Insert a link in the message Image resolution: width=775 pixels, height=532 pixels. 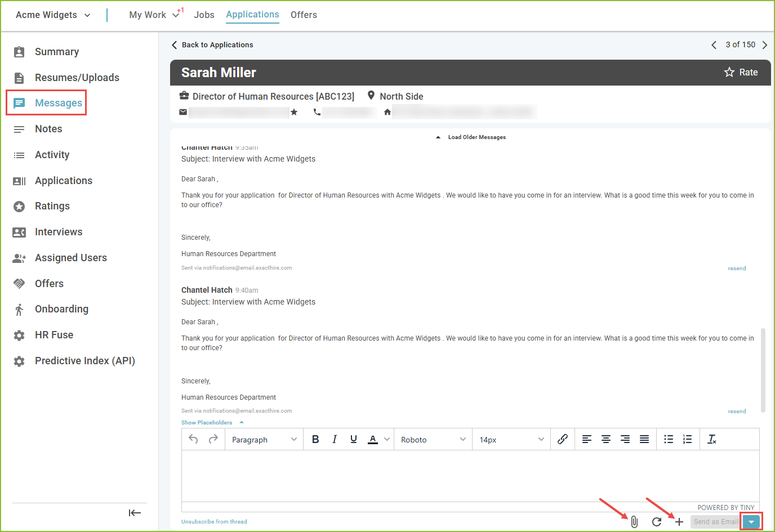point(562,439)
